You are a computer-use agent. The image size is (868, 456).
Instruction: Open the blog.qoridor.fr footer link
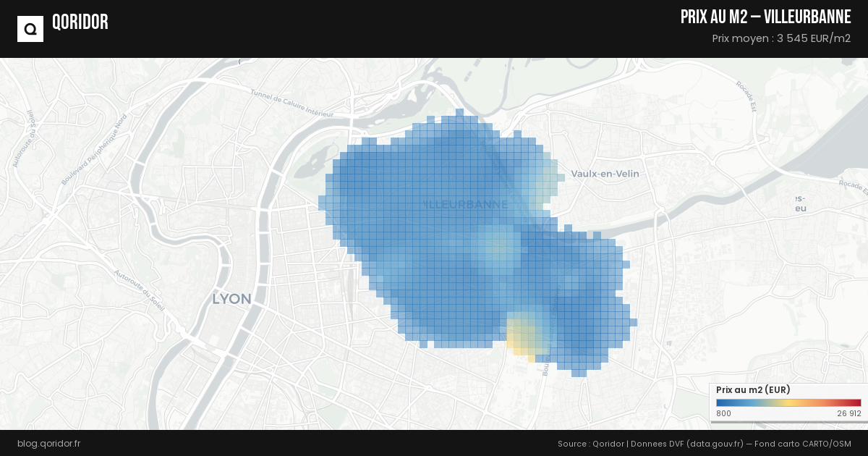coord(48,443)
